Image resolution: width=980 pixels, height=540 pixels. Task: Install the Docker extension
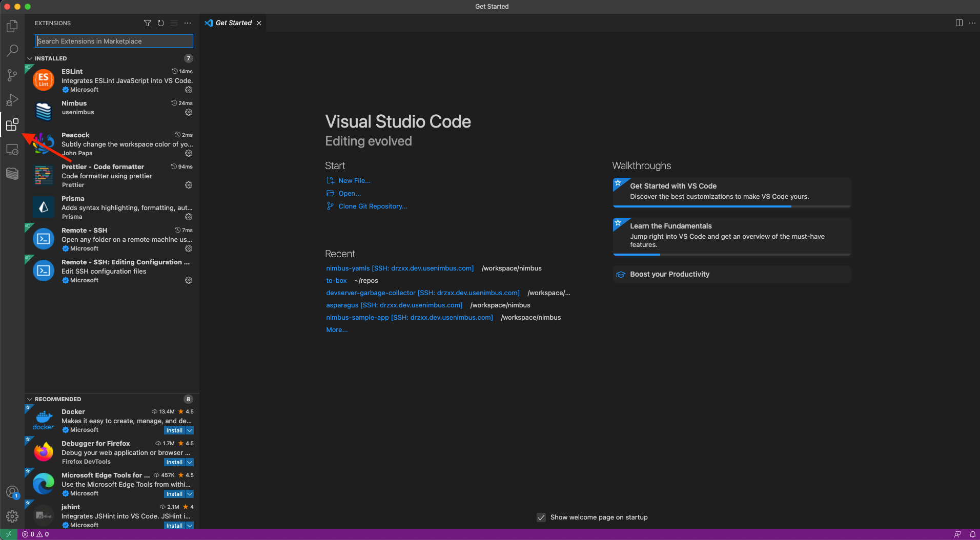pos(174,430)
